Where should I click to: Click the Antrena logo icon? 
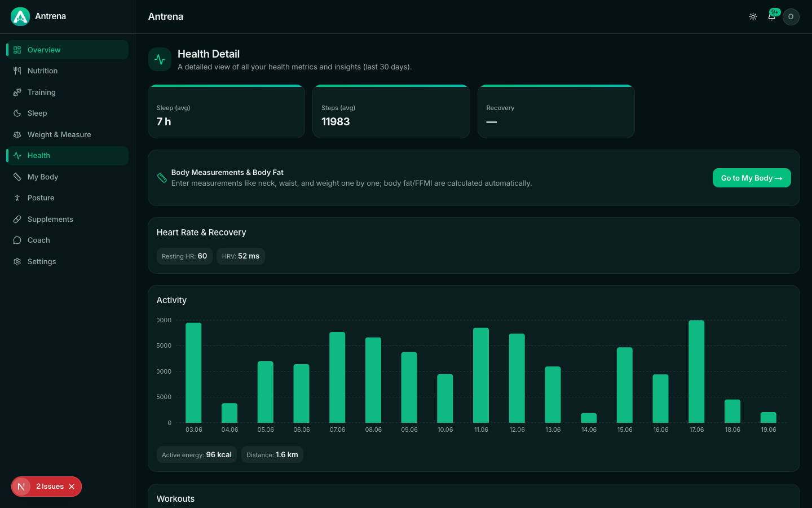pyautogui.click(x=20, y=16)
